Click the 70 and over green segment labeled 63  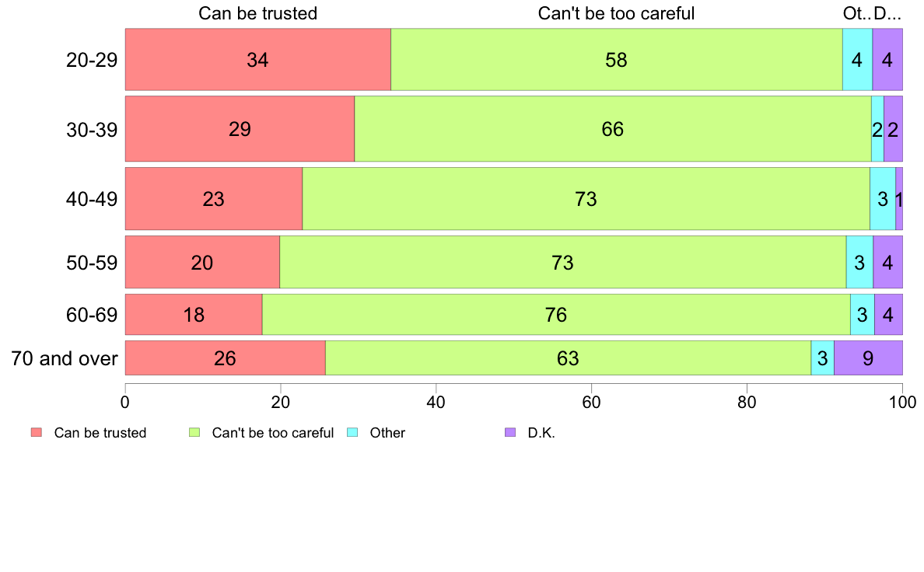click(x=568, y=358)
